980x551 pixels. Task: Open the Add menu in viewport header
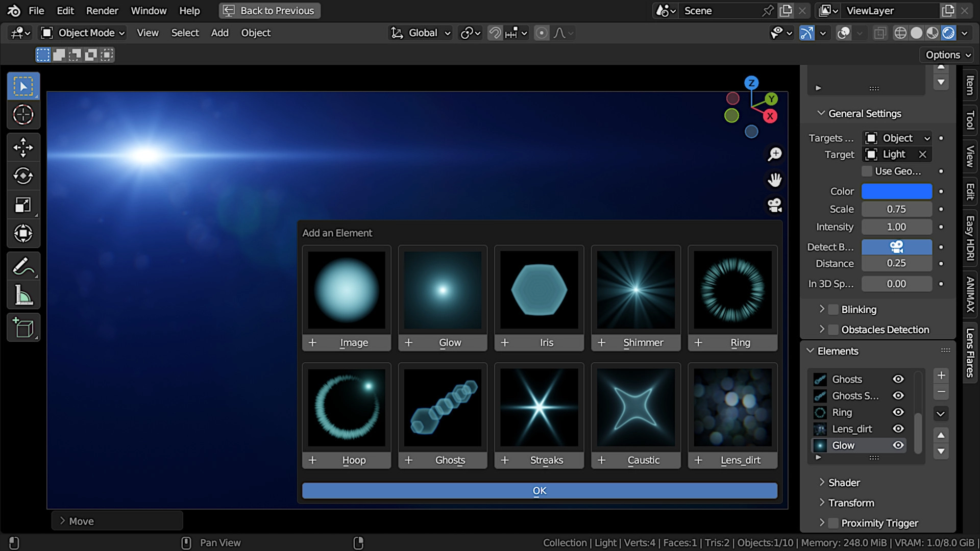point(220,33)
